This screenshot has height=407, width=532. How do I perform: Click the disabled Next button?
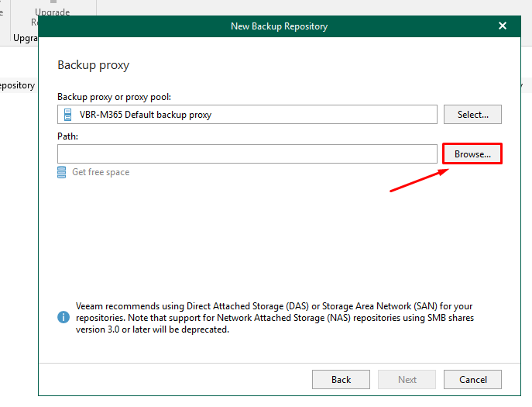coord(407,380)
